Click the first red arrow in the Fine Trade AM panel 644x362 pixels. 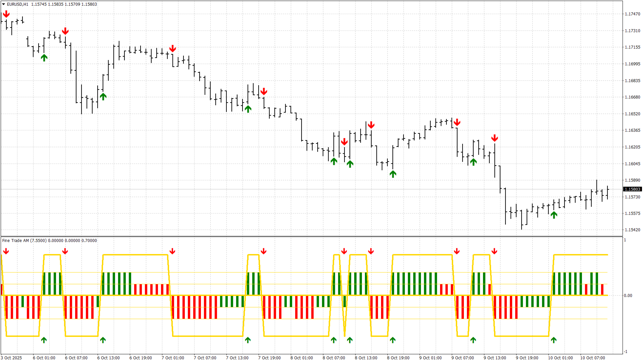click(x=6, y=251)
